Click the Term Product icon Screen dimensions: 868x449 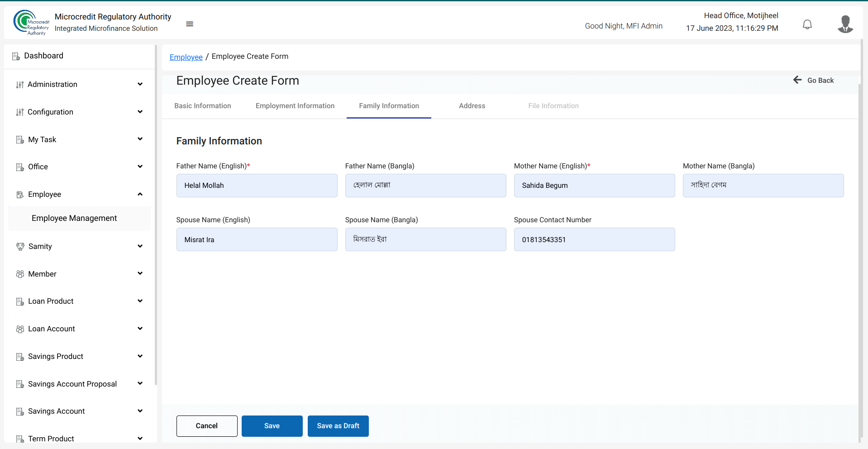tap(20, 439)
